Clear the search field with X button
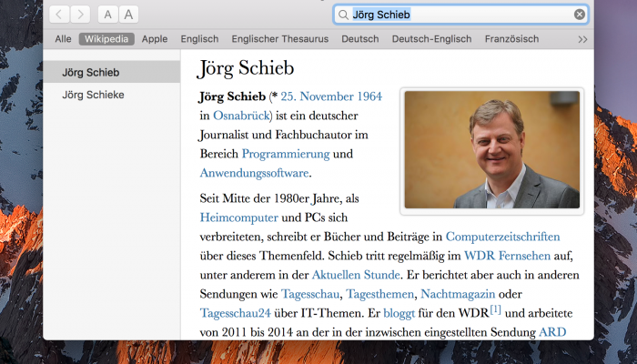This screenshot has width=637, height=364. [580, 15]
